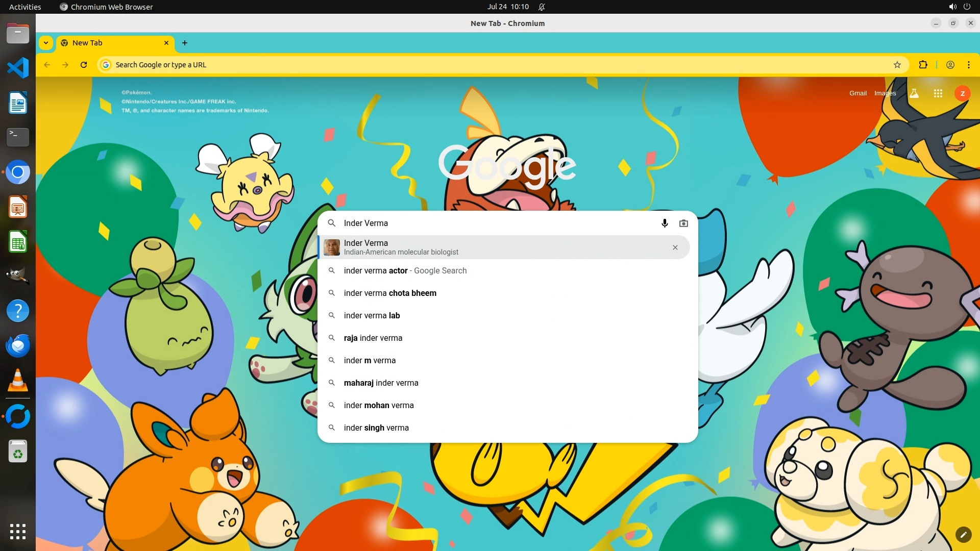Image resolution: width=980 pixels, height=551 pixels.
Task: Open the Chromium three-dot menu
Action: pyautogui.click(x=968, y=65)
